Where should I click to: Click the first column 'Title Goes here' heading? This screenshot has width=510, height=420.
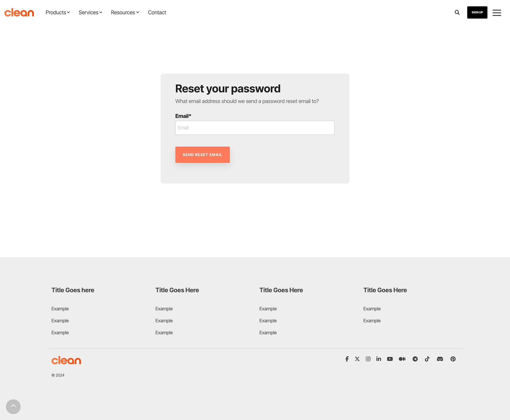pos(73,290)
